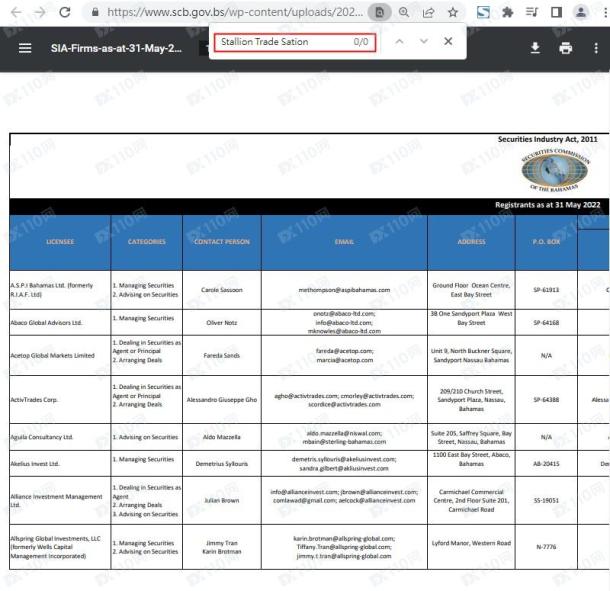
Task: Click P.O. Box value SP-64168
Action: pos(546,323)
